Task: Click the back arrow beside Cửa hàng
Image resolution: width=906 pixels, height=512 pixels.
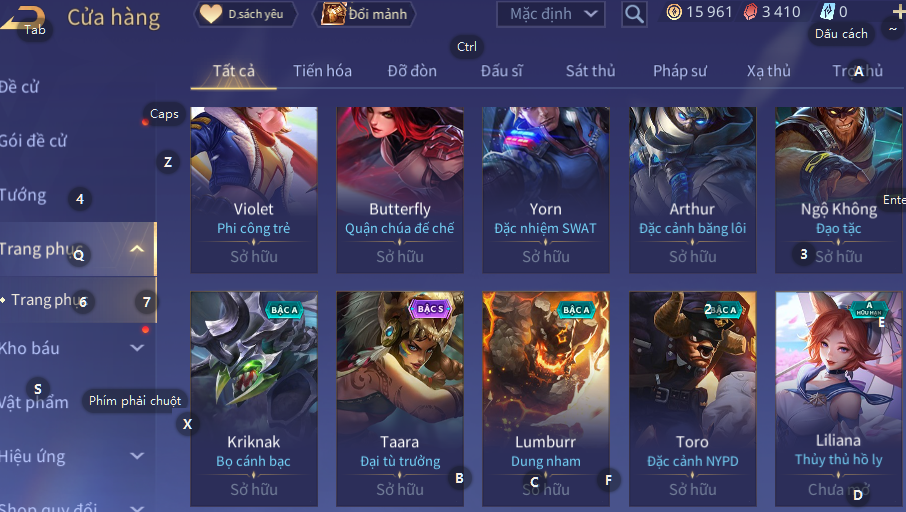Action: [x=23, y=17]
